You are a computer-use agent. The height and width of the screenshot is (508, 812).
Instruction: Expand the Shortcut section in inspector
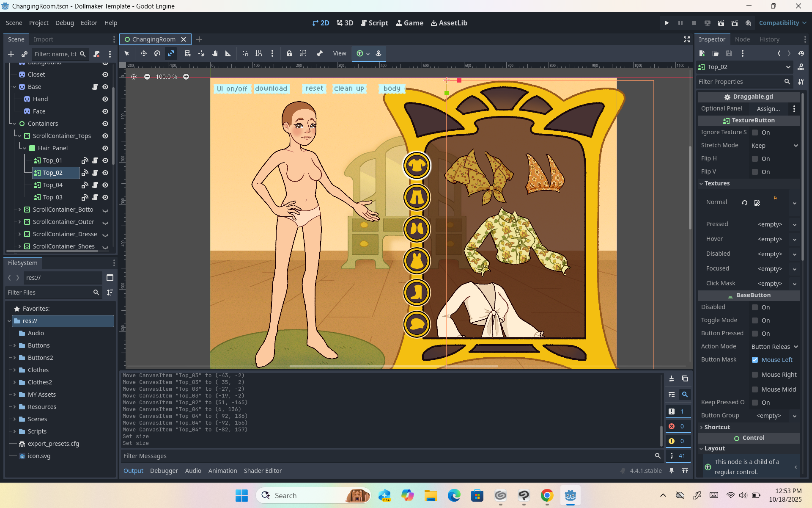coord(717,427)
